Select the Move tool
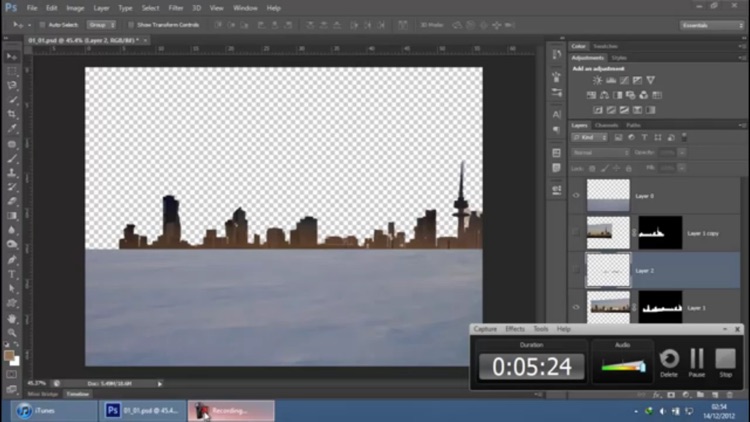750x422 pixels. [12, 56]
